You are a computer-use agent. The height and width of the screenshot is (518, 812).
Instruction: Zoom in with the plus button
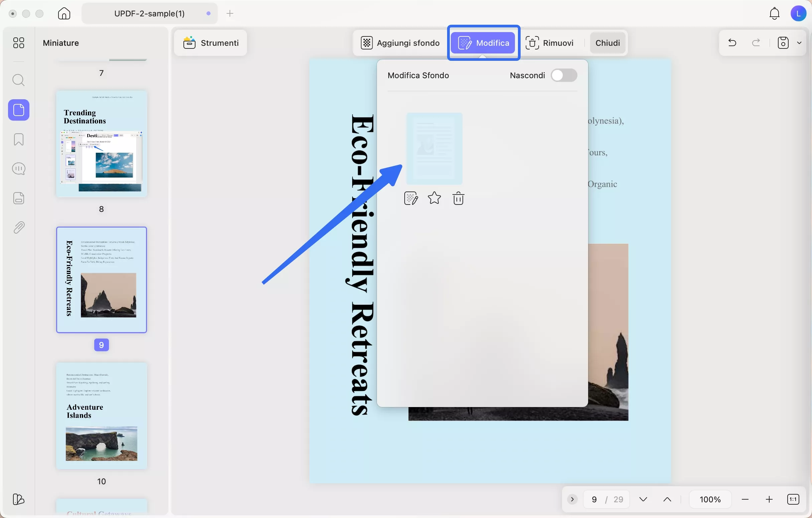(769, 499)
